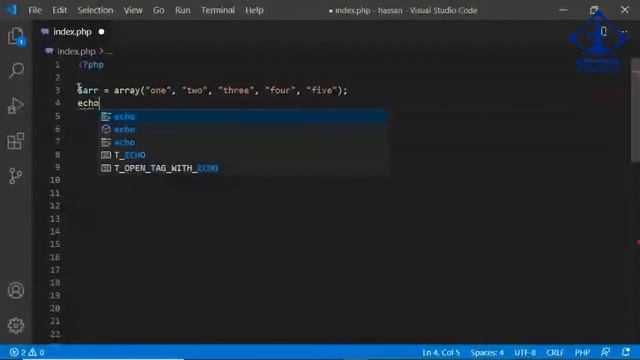
Task: Open the Accounts menu icon
Action: (16, 291)
